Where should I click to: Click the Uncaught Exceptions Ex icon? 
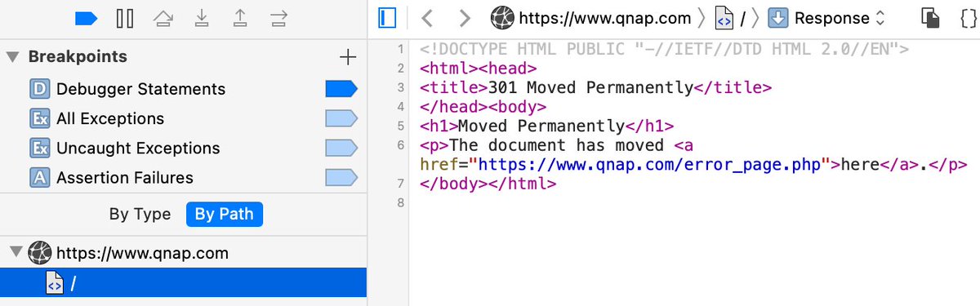coord(40,148)
